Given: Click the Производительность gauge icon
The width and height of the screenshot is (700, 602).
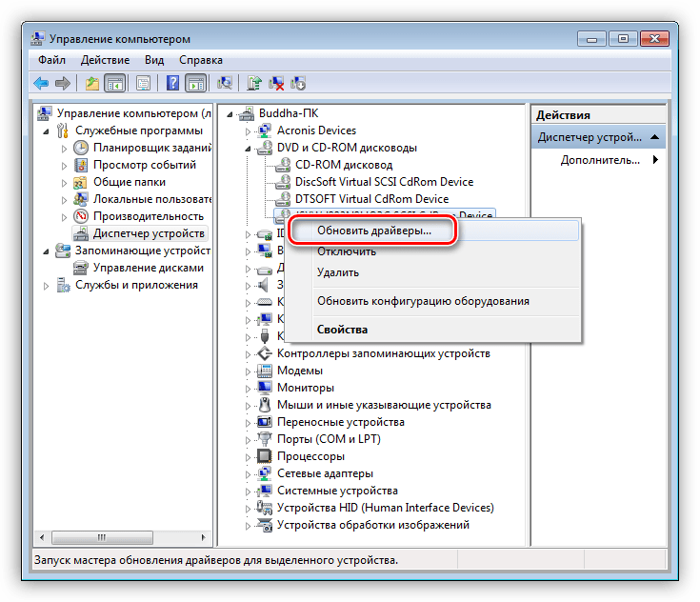Looking at the screenshot, I should tap(81, 216).
